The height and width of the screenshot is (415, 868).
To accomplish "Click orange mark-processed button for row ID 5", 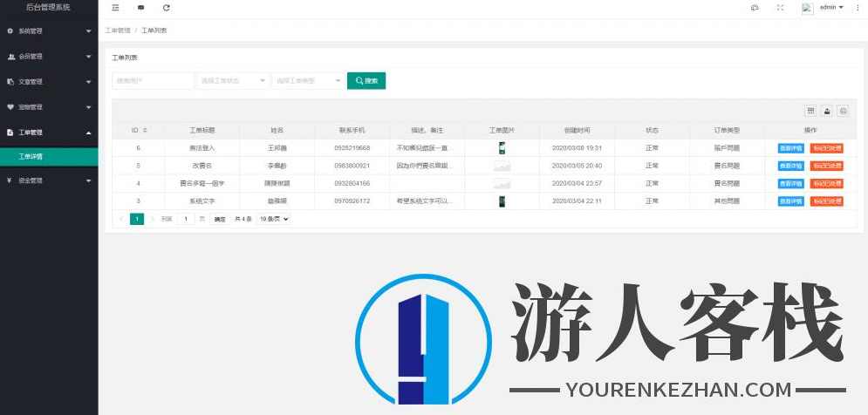I will click(826, 166).
